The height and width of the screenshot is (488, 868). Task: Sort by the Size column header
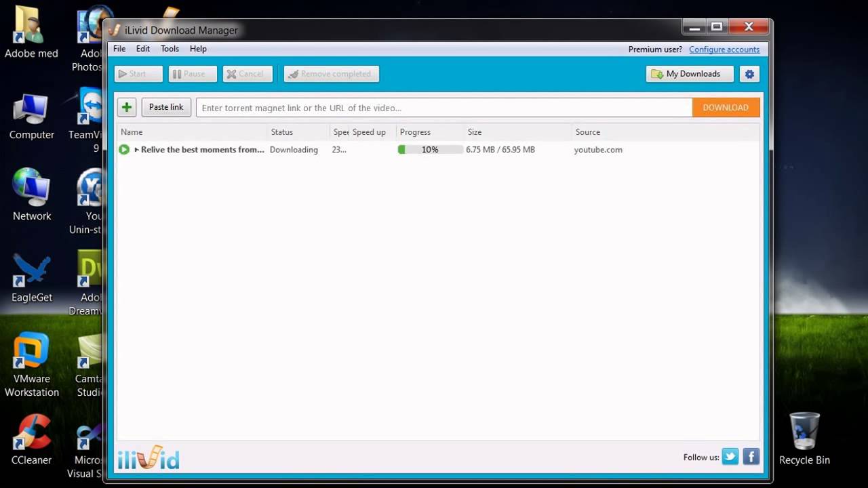pos(518,132)
